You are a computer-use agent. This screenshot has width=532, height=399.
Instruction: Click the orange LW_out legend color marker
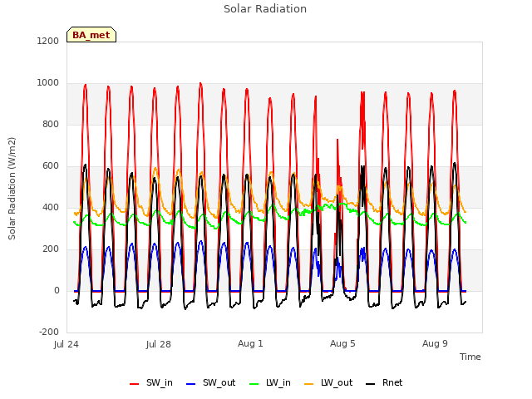309,384
